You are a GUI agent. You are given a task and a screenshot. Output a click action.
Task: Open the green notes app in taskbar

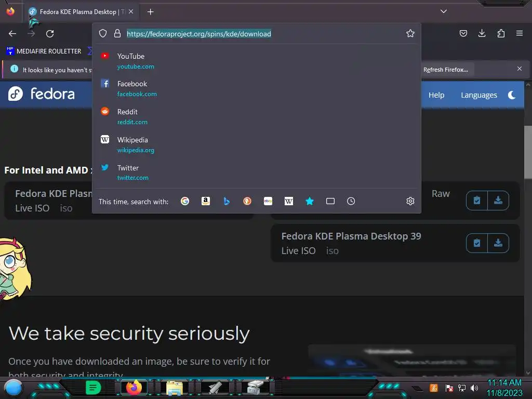(94, 388)
